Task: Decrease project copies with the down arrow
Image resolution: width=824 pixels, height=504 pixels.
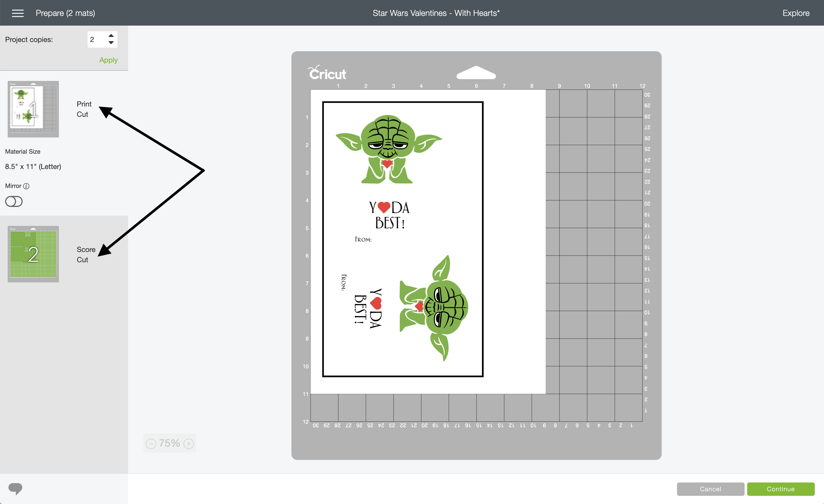Action: (x=111, y=43)
